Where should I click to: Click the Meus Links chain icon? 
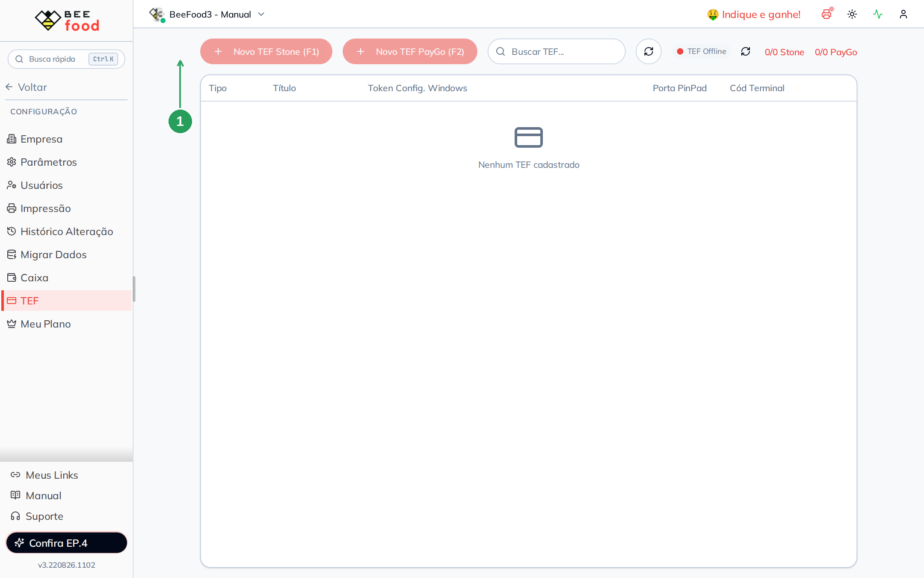[15, 475]
